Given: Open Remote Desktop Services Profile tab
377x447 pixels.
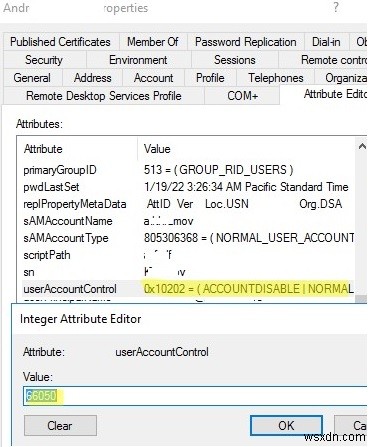Looking at the screenshot, I should click(x=104, y=96).
